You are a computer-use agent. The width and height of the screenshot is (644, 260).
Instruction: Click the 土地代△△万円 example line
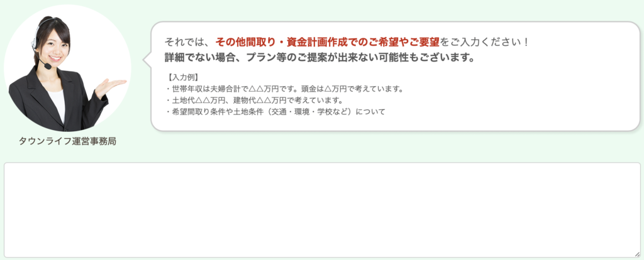pos(254,100)
